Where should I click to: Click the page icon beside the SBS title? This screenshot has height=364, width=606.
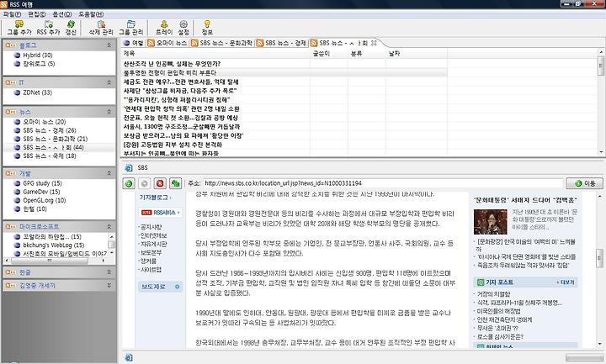tap(129, 168)
